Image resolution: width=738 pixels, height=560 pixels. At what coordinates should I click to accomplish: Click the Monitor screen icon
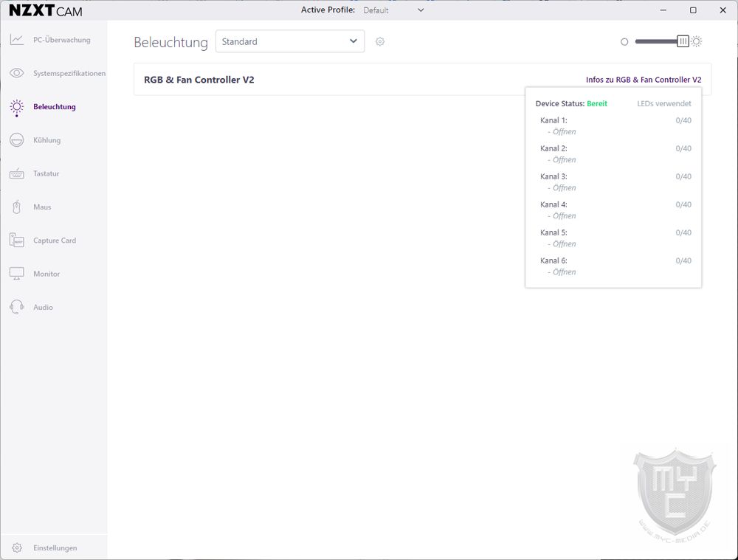click(x=16, y=274)
